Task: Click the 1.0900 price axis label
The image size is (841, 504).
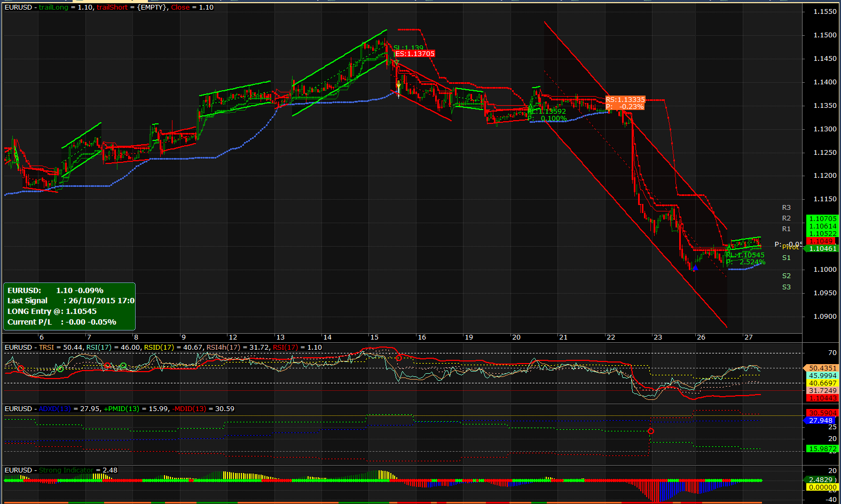Action: click(x=825, y=317)
